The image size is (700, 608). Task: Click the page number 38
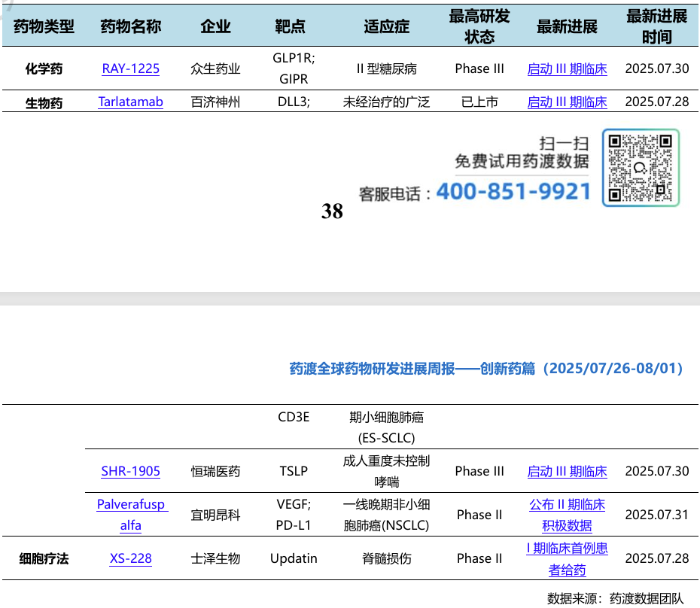[x=332, y=211]
